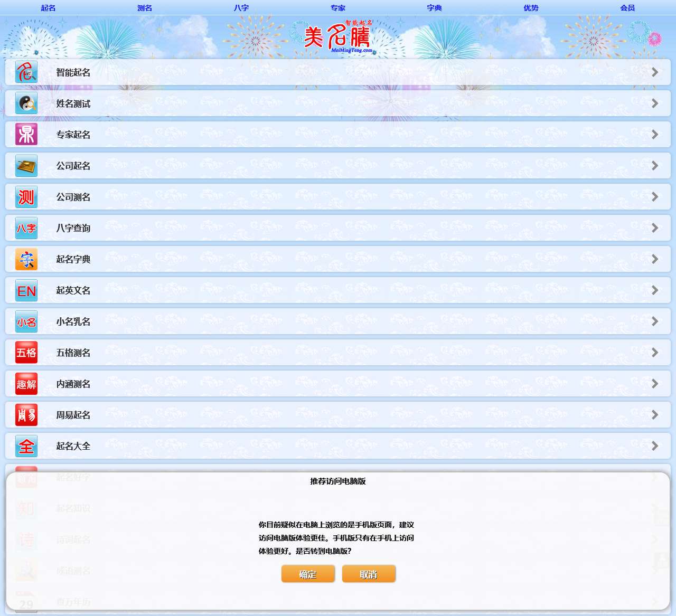Open the 起名 tab in top navigation
Screen dimensions: 676x616
(x=48, y=8)
